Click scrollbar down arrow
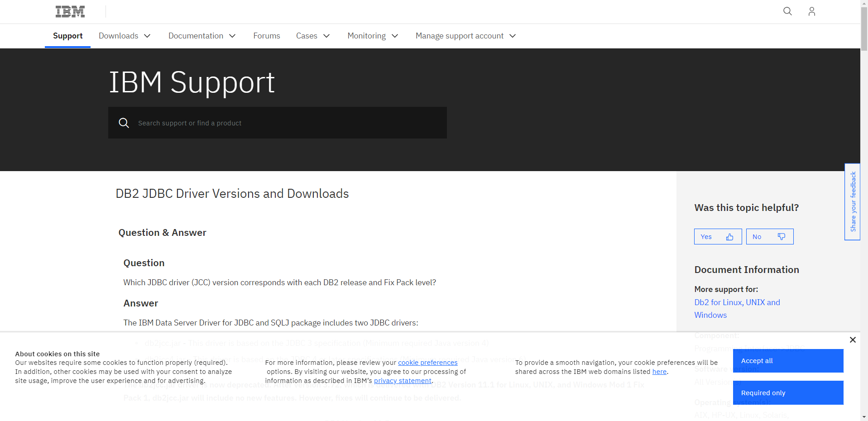 click(864, 417)
